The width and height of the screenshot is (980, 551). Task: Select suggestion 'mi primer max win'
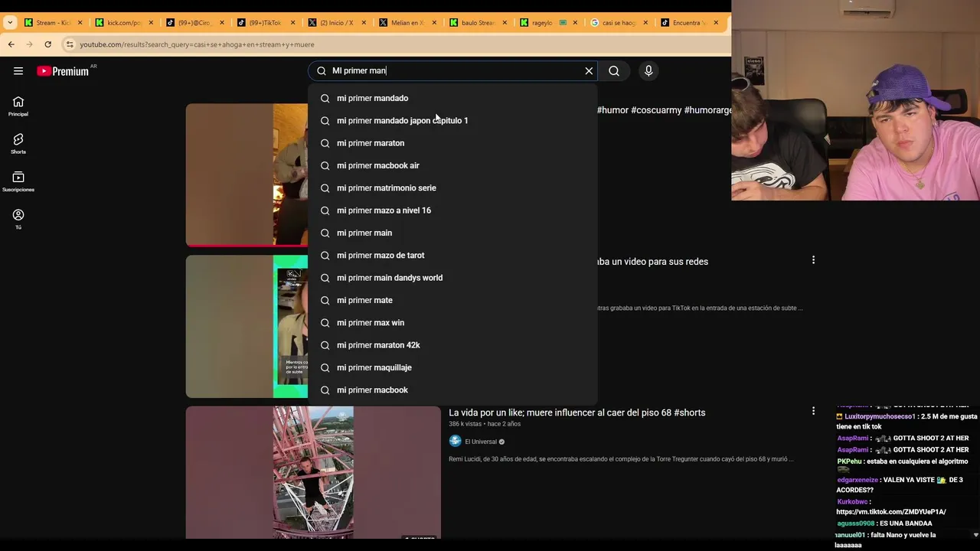click(452, 322)
